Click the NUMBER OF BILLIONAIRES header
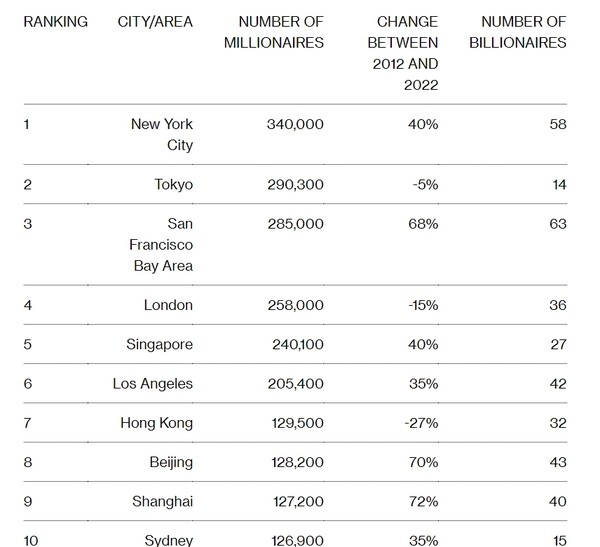The width and height of the screenshot is (600, 547). coord(523,32)
